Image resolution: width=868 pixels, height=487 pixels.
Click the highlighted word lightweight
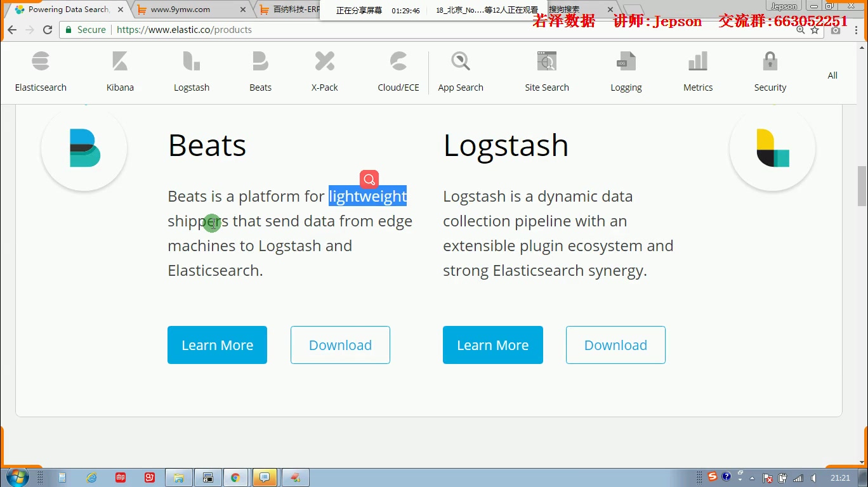pyautogui.click(x=367, y=197)
